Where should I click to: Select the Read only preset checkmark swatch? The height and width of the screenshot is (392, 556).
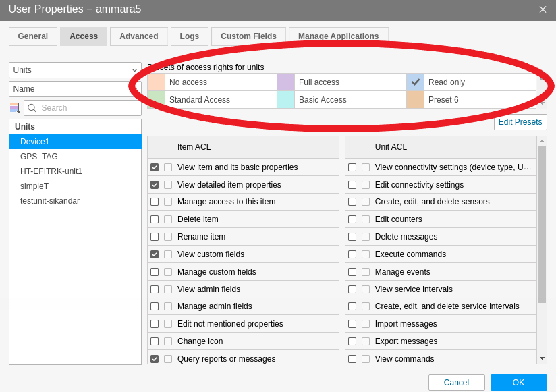point(416,82)
